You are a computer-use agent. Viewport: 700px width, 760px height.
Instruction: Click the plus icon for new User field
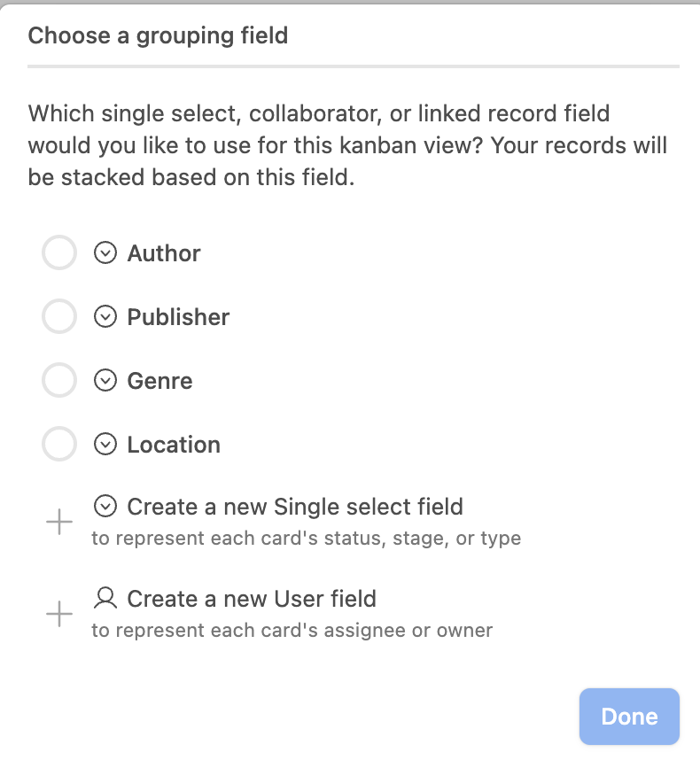[59, 615]
